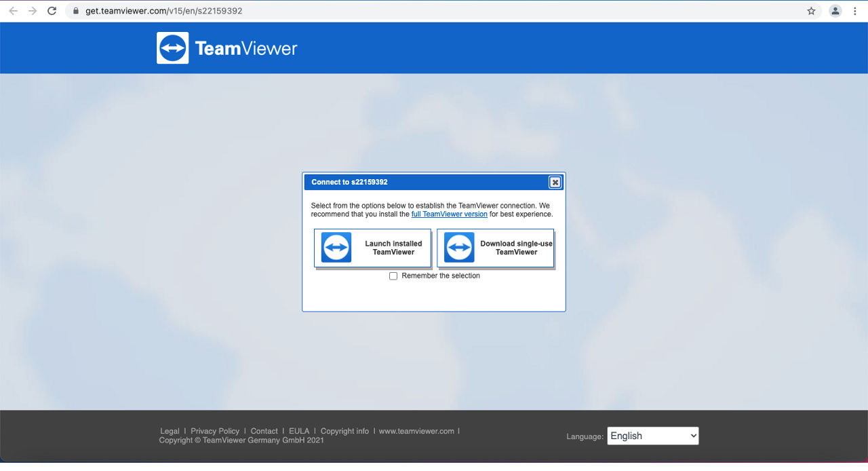Bookmark this page with the star icon
The height and width of the screenshot is (471, 868).
point(811,11)
